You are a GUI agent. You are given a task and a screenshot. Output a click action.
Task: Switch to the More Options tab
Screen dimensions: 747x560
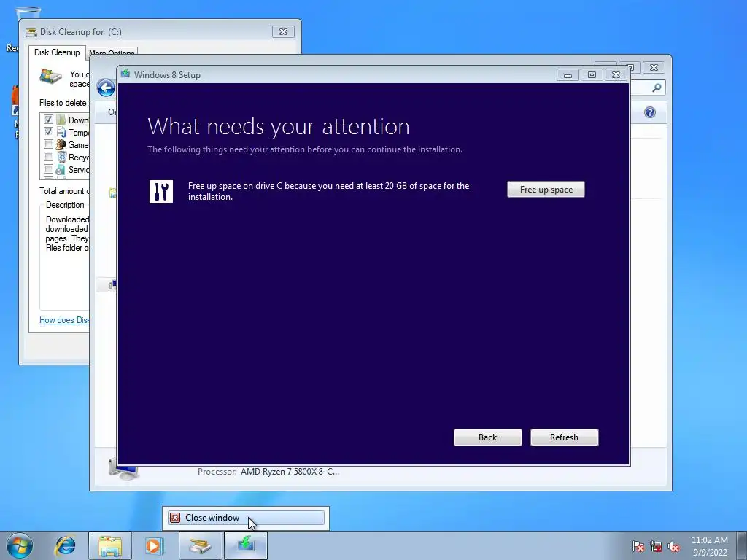coord(112,53)
